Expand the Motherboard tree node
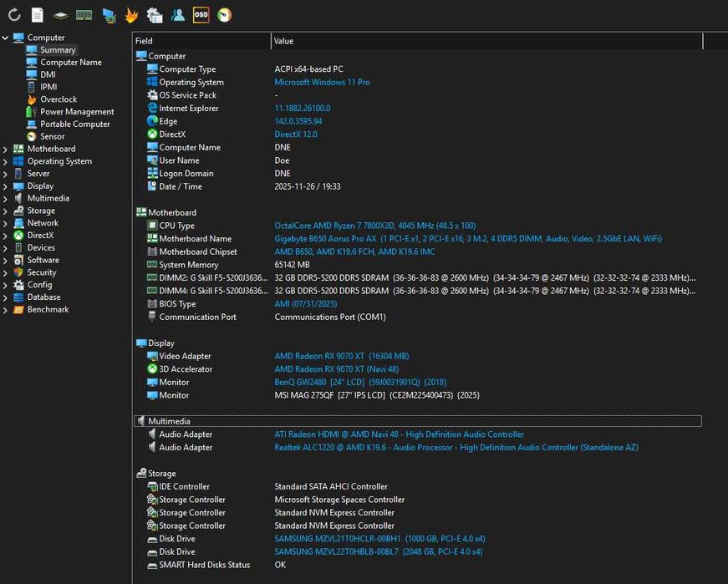This screenshot has height=584, width=728. point(6,149)
